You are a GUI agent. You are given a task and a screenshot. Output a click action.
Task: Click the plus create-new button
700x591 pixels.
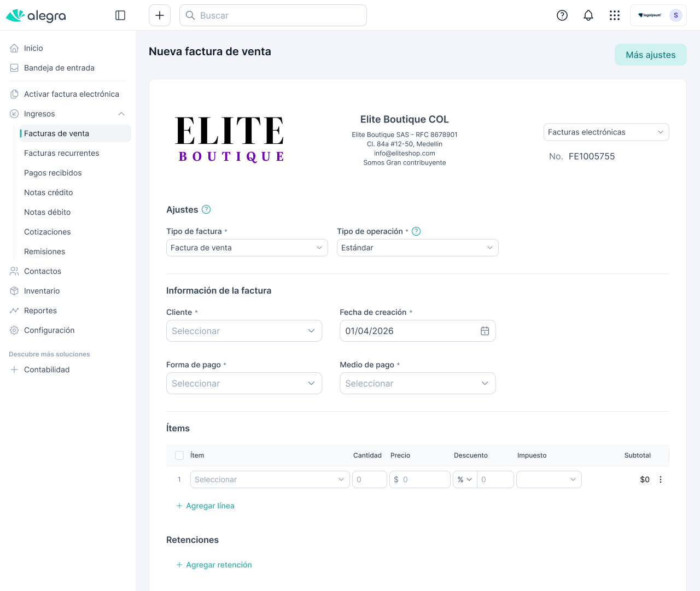pos(160,15)
